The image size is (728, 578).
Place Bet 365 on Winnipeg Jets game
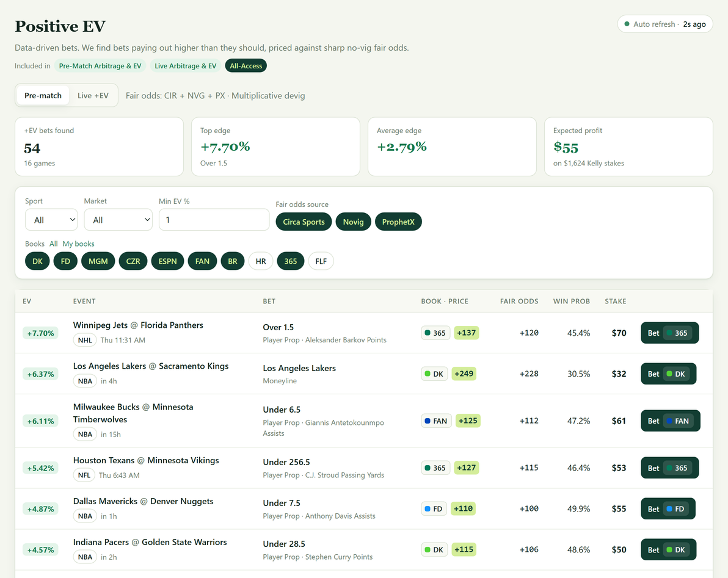pyautogui.click(x=669, y=333)
